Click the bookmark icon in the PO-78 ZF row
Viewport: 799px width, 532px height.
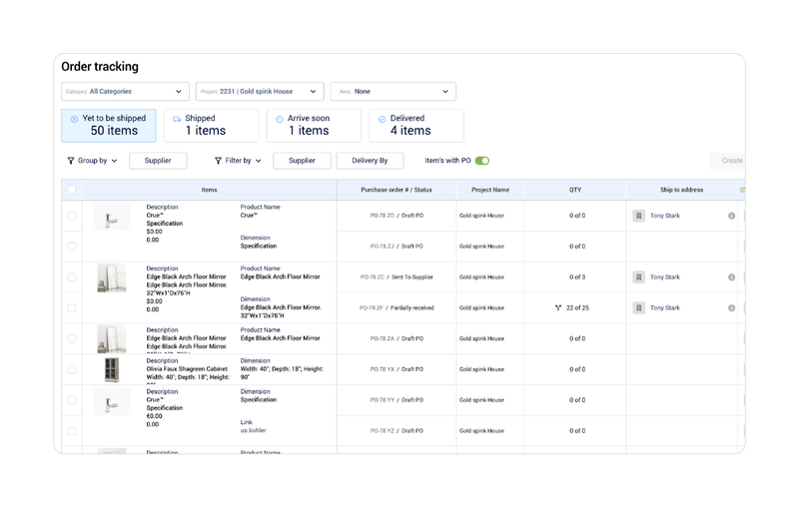tap(638, 307)
